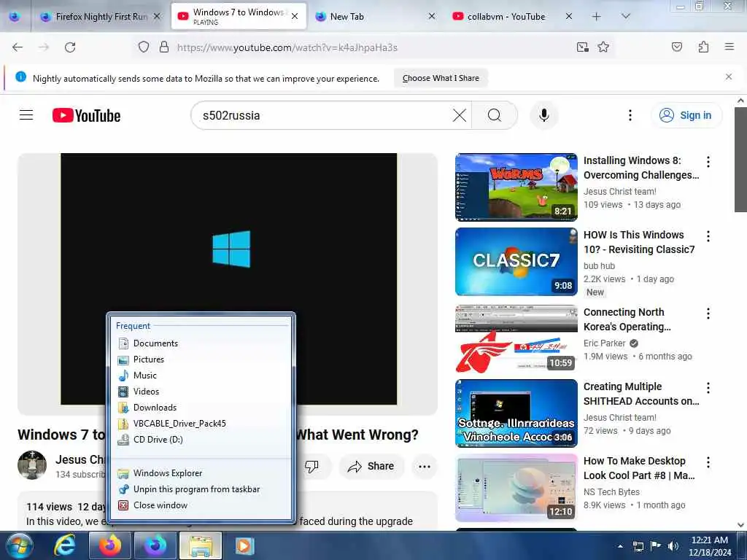Show hidden tray icons arrow
The height and width of the screenshot is (560, 747).
tap(620, 546)
